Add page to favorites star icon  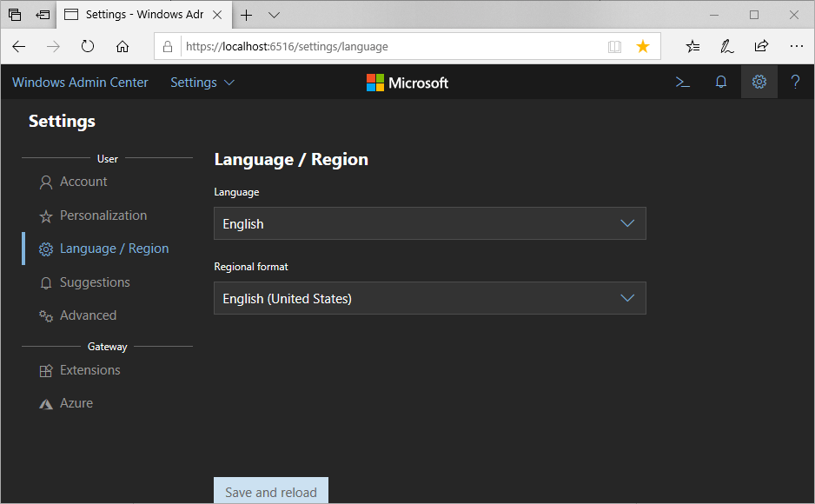(642, 47)
